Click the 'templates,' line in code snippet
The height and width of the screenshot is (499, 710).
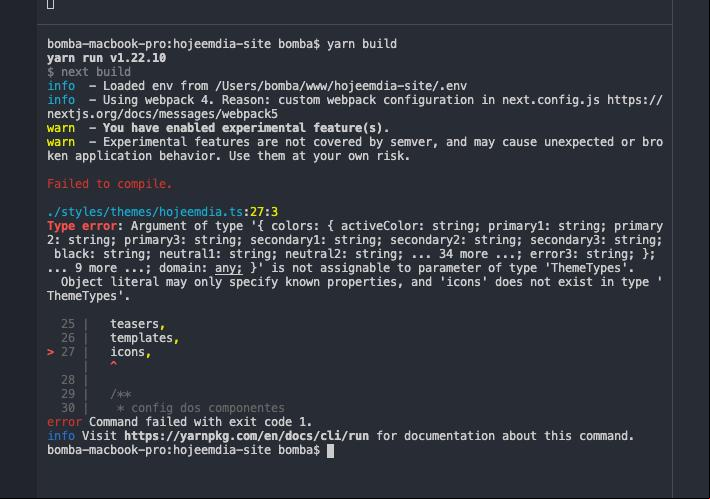[144, 338]
